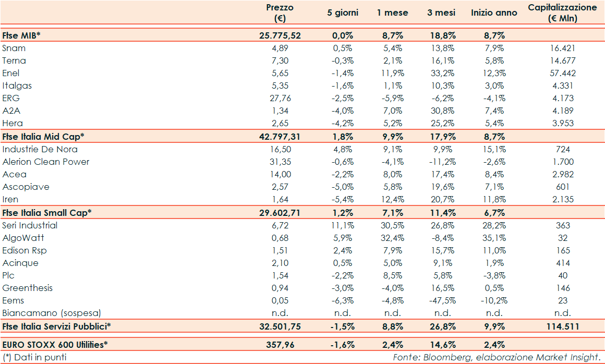
Task: Click the Ftse MIB price 25.775,52
Action: point(280,35)
